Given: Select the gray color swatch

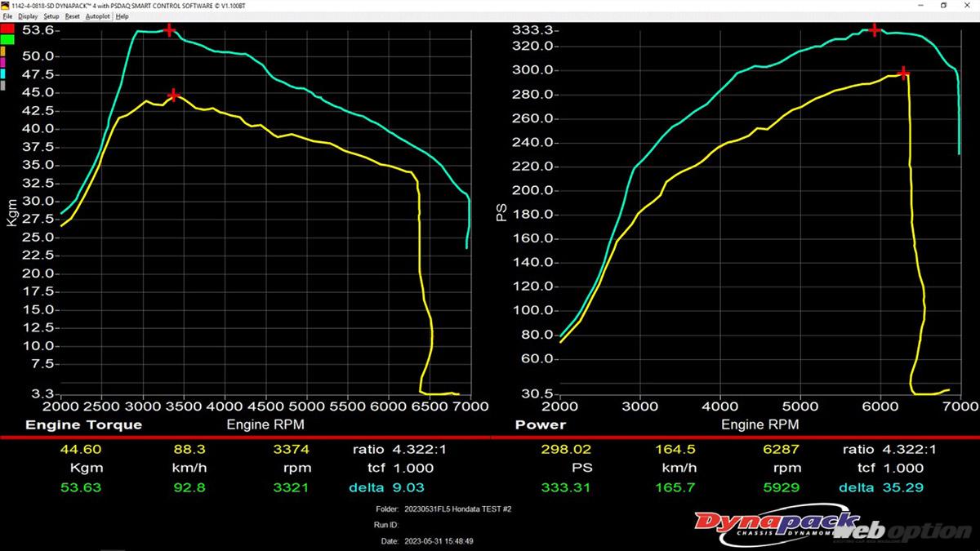Looking at the screenshot, I should pyautogui.click(x=4, y=85).
